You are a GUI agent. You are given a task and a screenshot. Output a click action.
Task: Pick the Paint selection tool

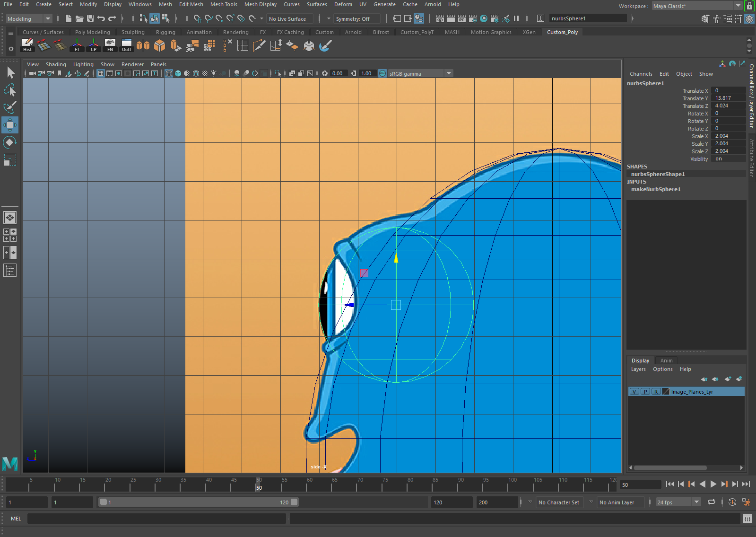pos(10,107)
